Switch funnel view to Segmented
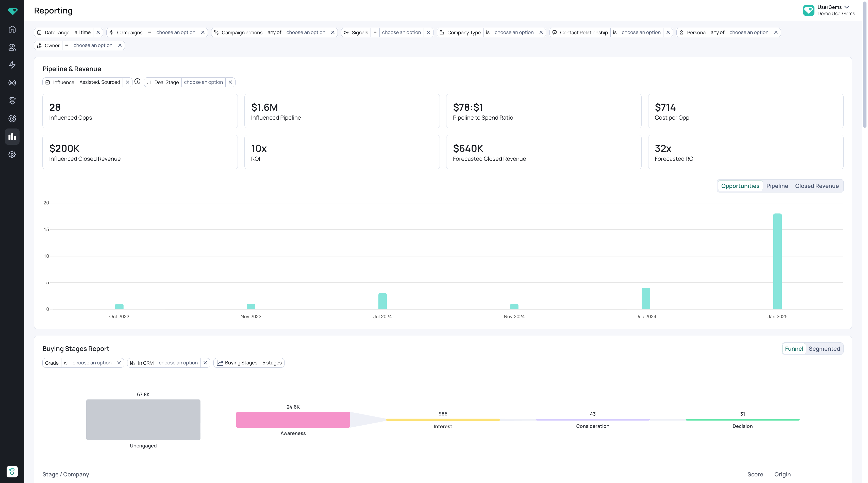 pyautogui.click(x=824, y=349)
